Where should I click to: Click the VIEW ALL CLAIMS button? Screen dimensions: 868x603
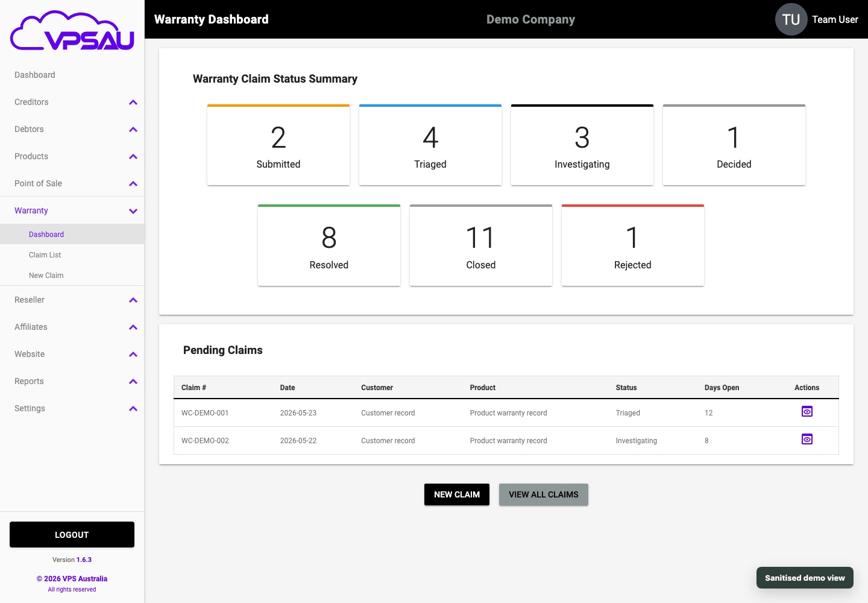544,494
